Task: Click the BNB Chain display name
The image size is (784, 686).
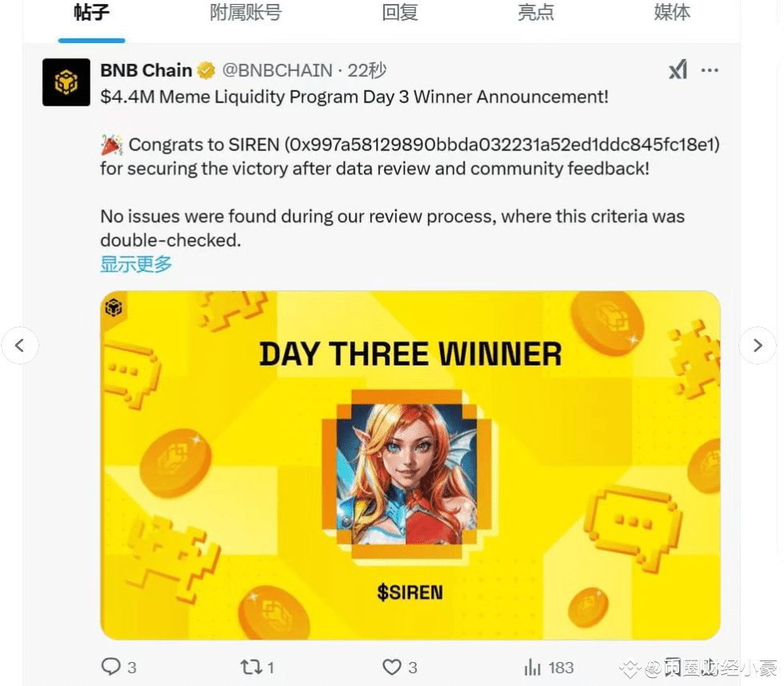Action: (146, 70)
